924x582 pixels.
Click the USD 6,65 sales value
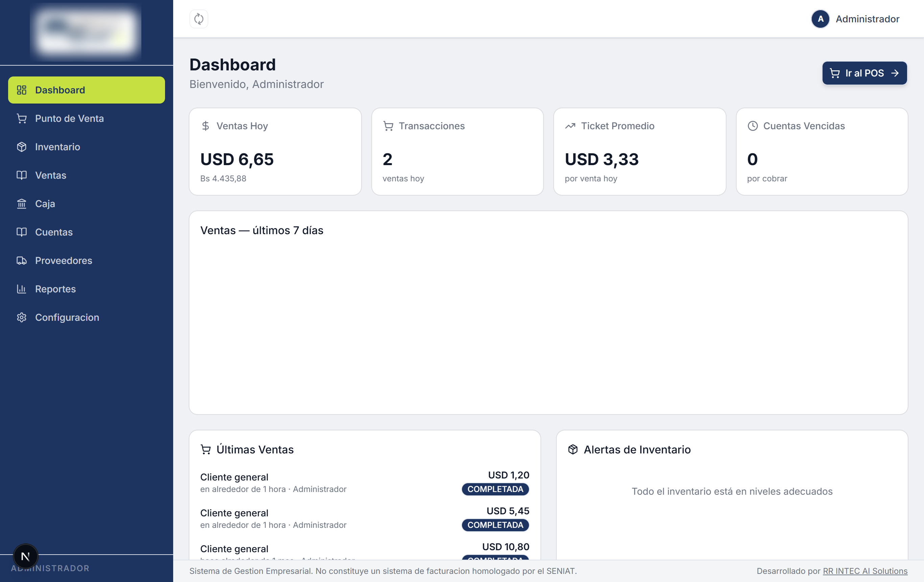click(x=237, y=159)
